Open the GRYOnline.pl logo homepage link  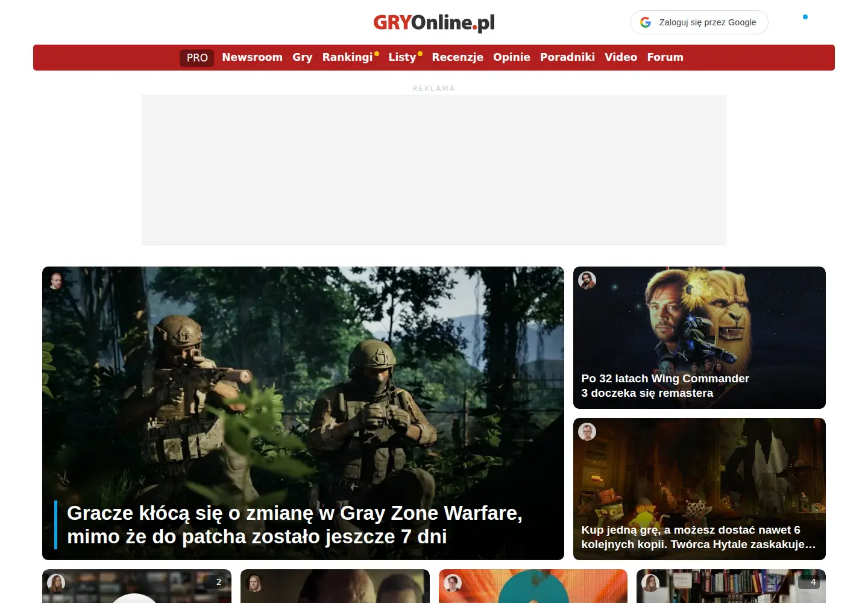[434, 22]
